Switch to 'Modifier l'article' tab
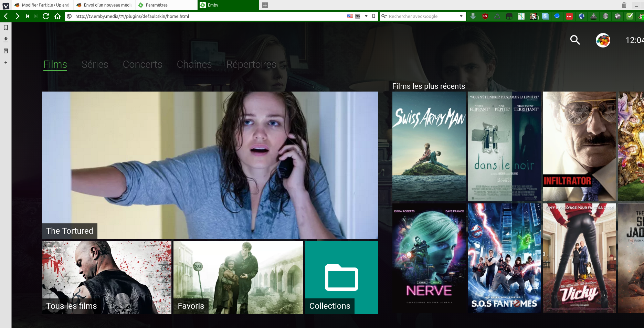The height and width of the screenshot is (328, 644). tap(42, 5)
